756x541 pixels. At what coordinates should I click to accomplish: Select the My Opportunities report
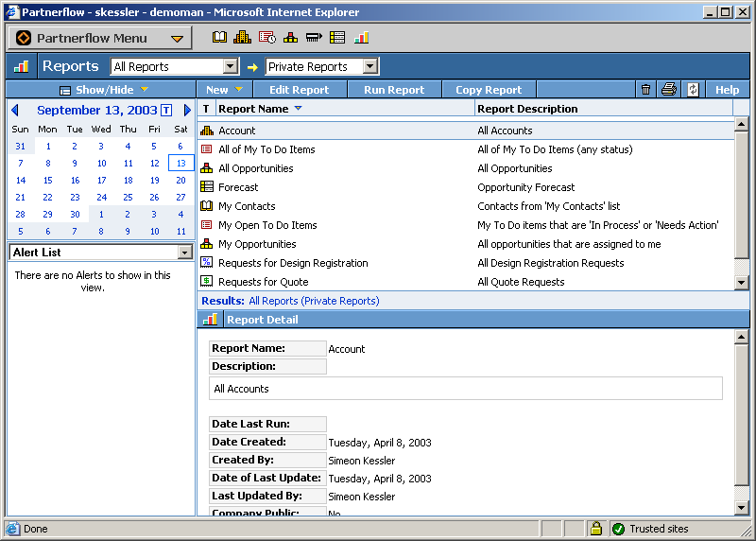click(466, 244)
